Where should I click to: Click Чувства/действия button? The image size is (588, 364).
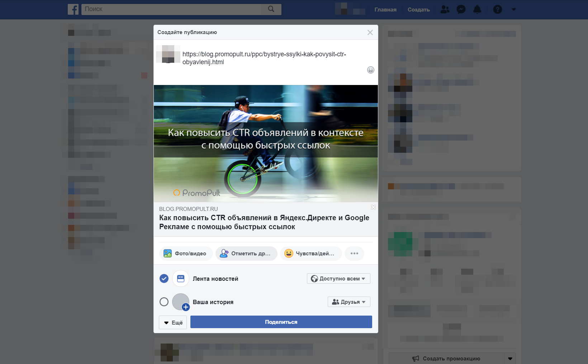[311, 254]
